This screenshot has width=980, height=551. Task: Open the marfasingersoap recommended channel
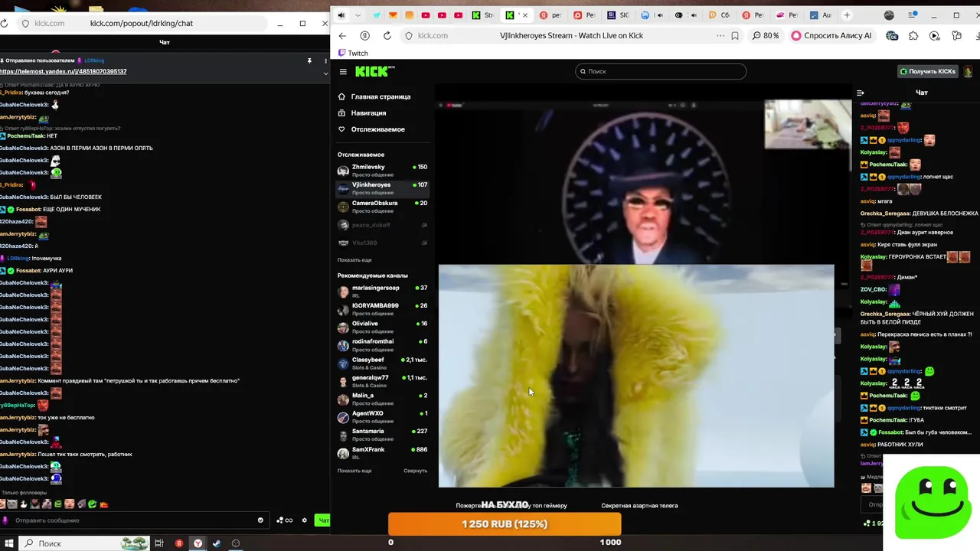(x=383, y=292)
